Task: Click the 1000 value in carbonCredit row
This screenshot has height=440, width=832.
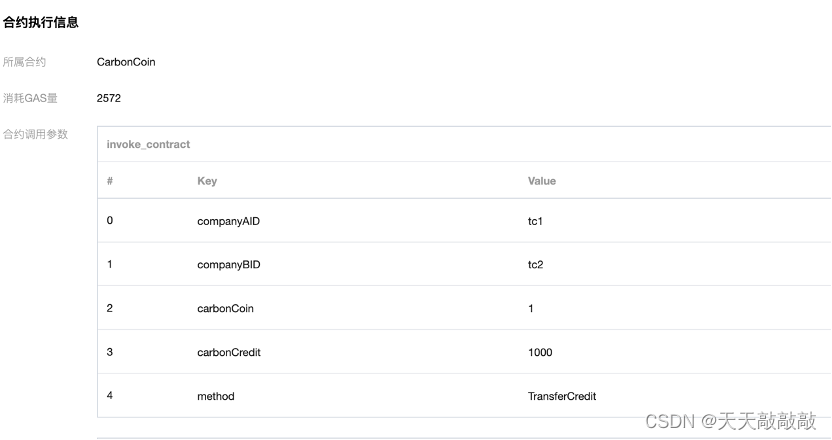Action: (x=540, y=352)
